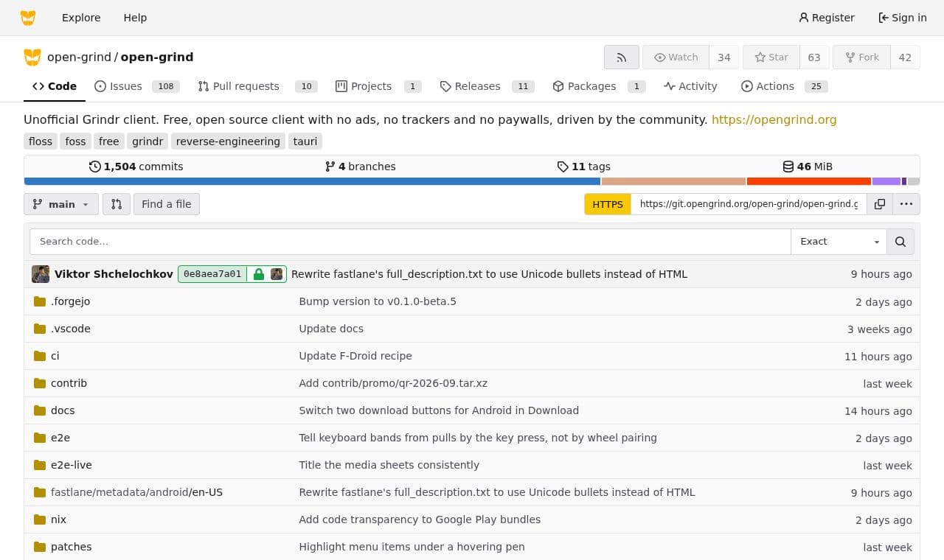Click the .forgejo folder icon
The height and width of the screenshot is (560, 944).
40,301
